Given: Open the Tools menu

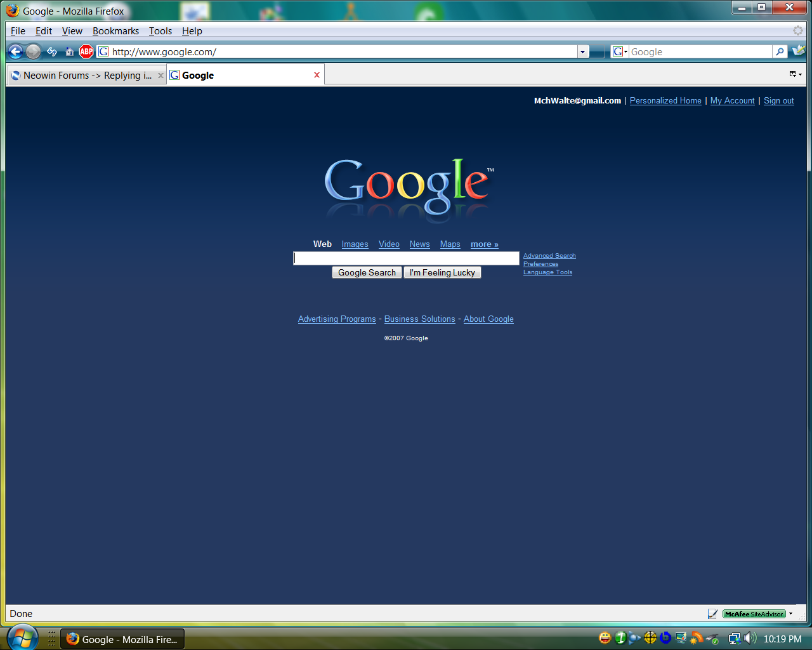Looking at the screenshot, I should pyautogui.click(x=160, y=30).
